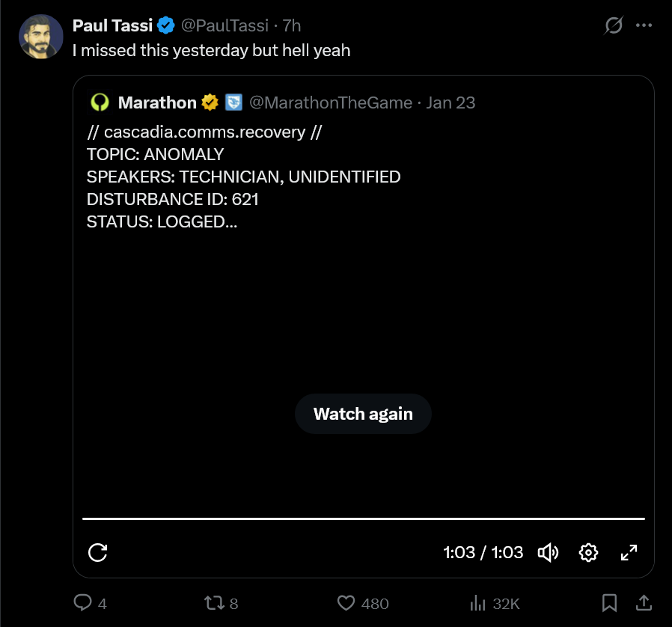Click the Marathon account logo avatar
The width and height of the screenshot is (672, 627).
[x=100, y=103]
